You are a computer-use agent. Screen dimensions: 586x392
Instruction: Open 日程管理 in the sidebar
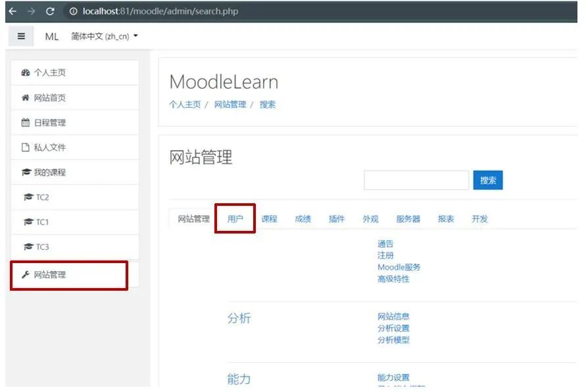(x=75, y=122)
